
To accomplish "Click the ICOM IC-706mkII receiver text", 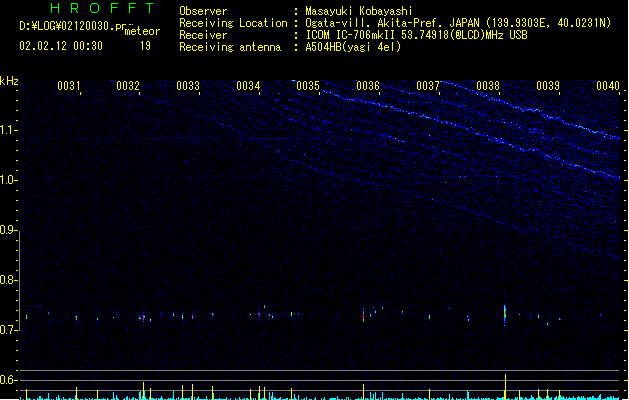I will pos(353,35).
